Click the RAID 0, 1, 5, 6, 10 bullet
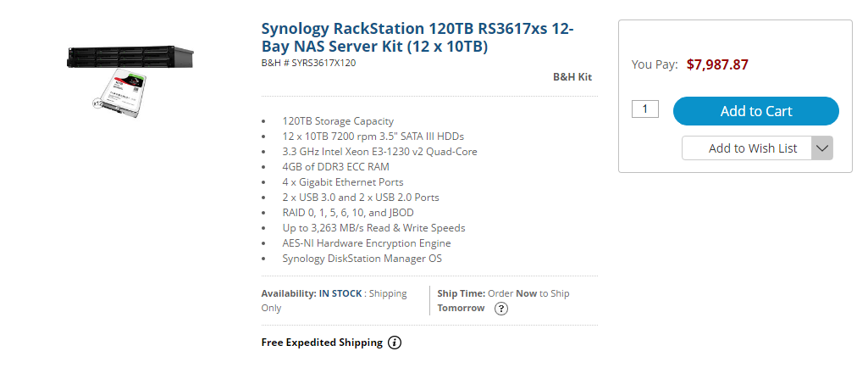Image resolution: width=868 pixels, height=379 pixels. 348,213
